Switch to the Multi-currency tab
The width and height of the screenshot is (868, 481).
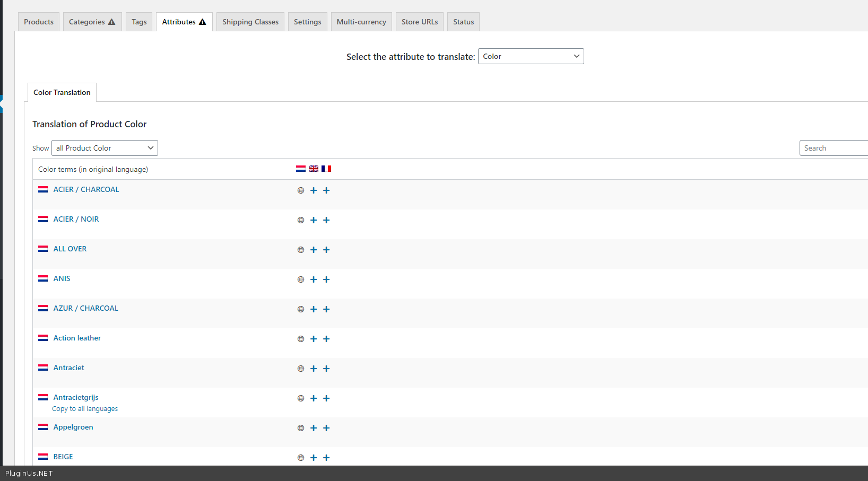tap(361, 22)
